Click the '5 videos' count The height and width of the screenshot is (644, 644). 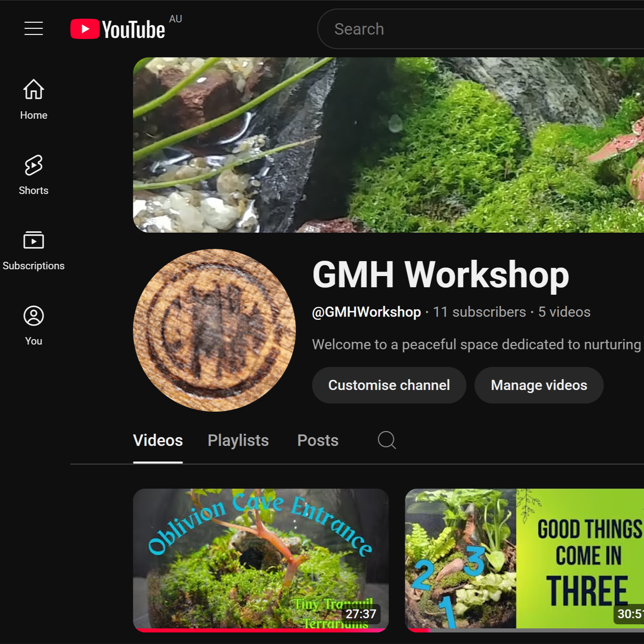(564, 312)
